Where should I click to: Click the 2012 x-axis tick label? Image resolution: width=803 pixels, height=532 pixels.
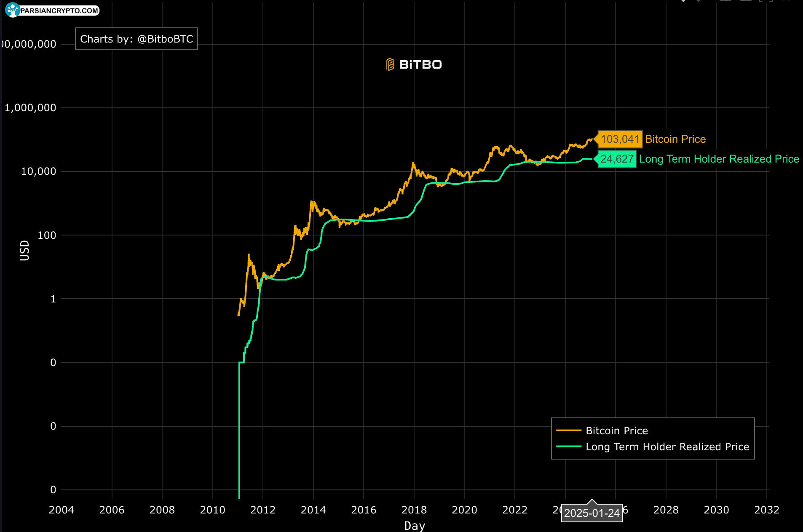[x=263, y=510]
